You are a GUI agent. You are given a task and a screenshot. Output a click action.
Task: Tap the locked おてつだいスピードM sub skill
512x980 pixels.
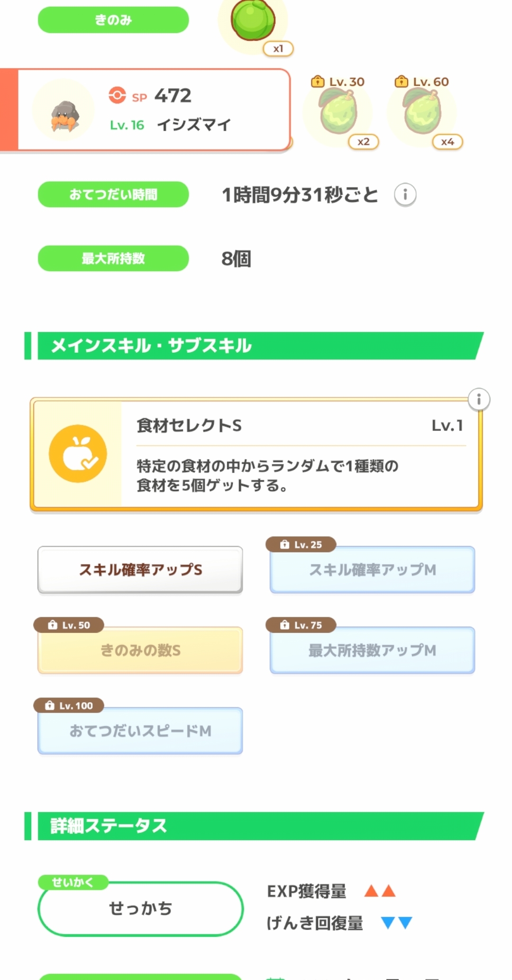[140, 731]
